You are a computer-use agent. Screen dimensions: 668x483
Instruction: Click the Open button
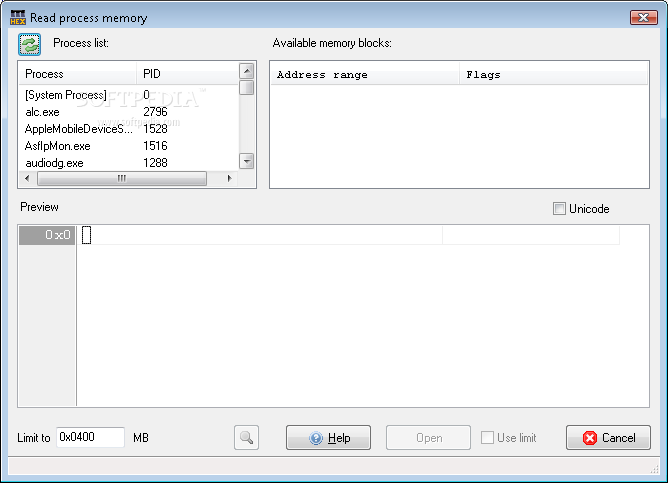(428, 437)
